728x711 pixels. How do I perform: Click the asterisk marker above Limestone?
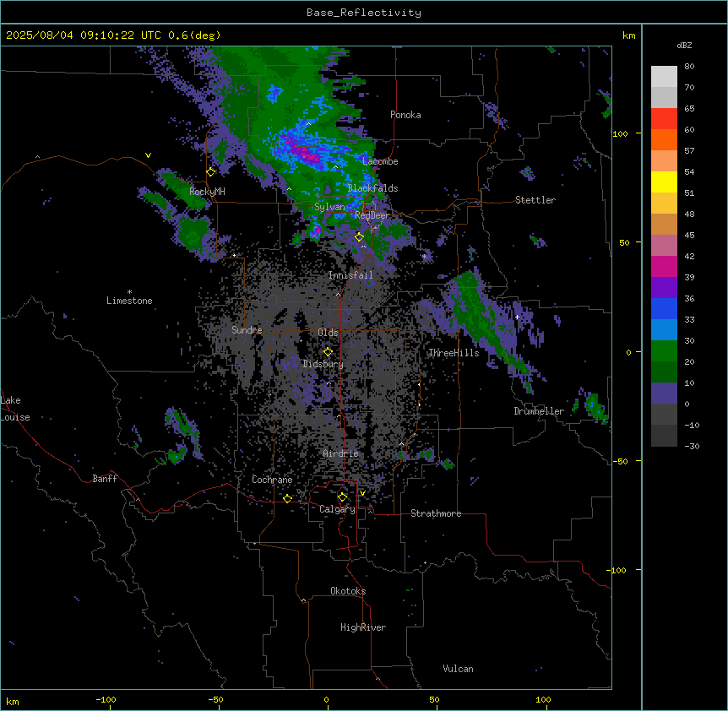[x=129, y=292]
